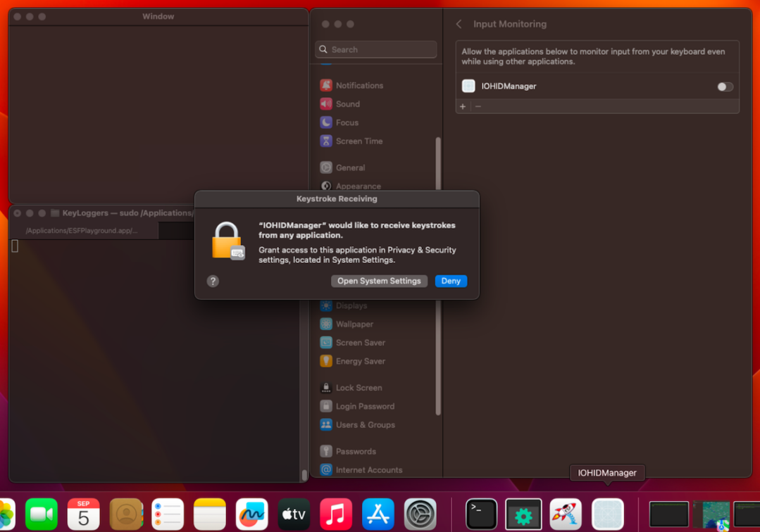Select the ESFPlayground terminal tab
Viewport: 760px width, 532px height.
(82, 231)
